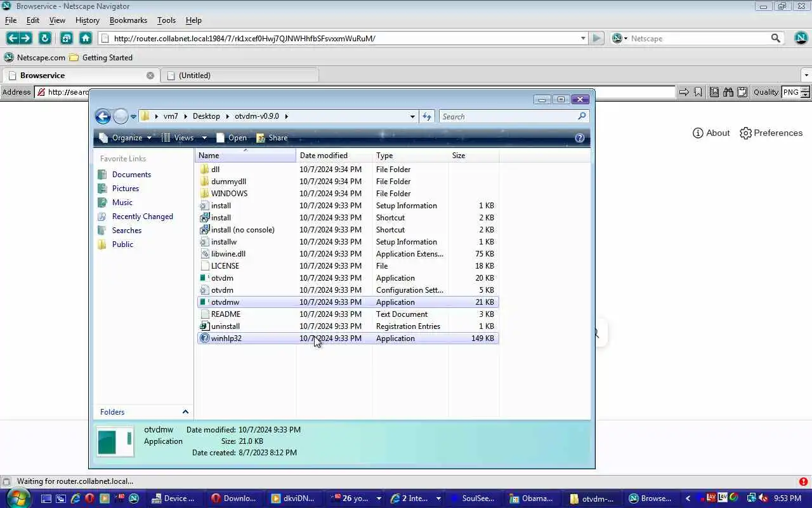Close the Browservice tab

150,75
